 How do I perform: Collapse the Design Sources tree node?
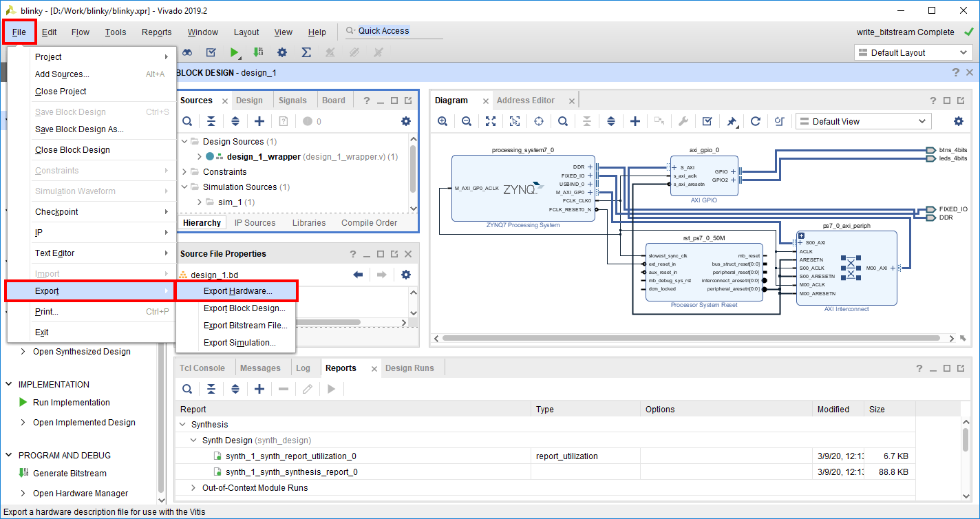point(184,142)
